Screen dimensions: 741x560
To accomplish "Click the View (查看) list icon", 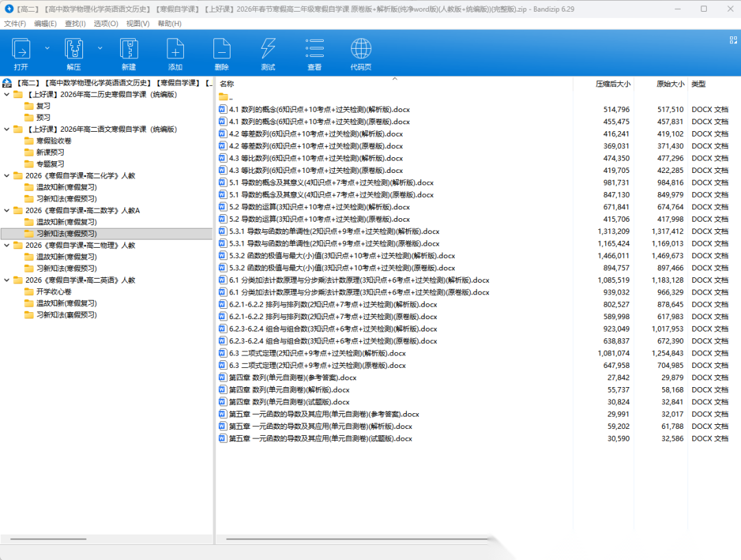I will 314,49.
